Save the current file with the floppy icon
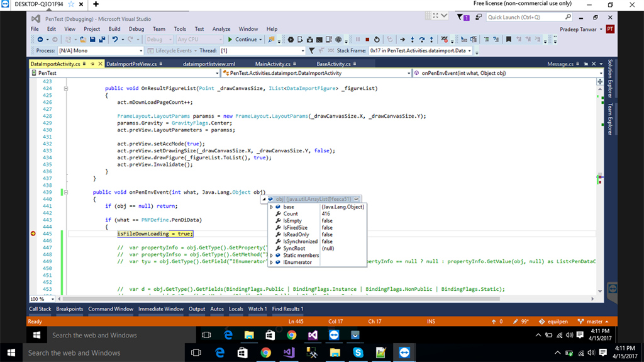 click(x=92, y=40)
